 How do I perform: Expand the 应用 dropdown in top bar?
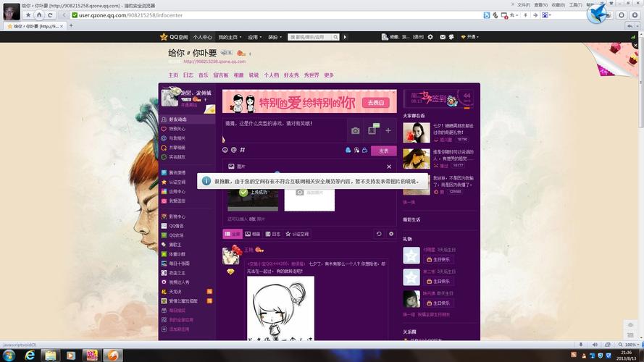pyautogui.click(x=255, y=37)
